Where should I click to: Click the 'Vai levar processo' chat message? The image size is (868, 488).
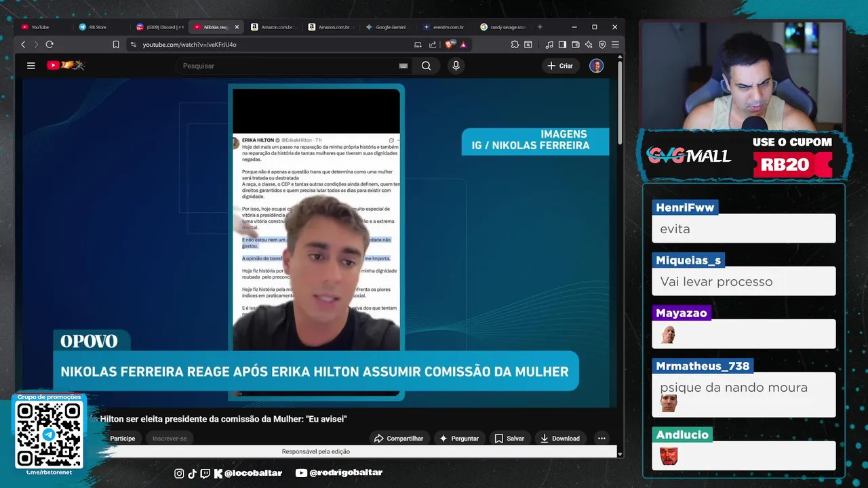coord(716,282)
